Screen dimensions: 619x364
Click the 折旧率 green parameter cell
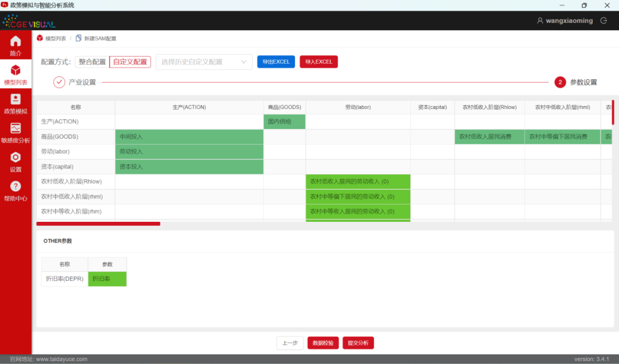[107, 279]
